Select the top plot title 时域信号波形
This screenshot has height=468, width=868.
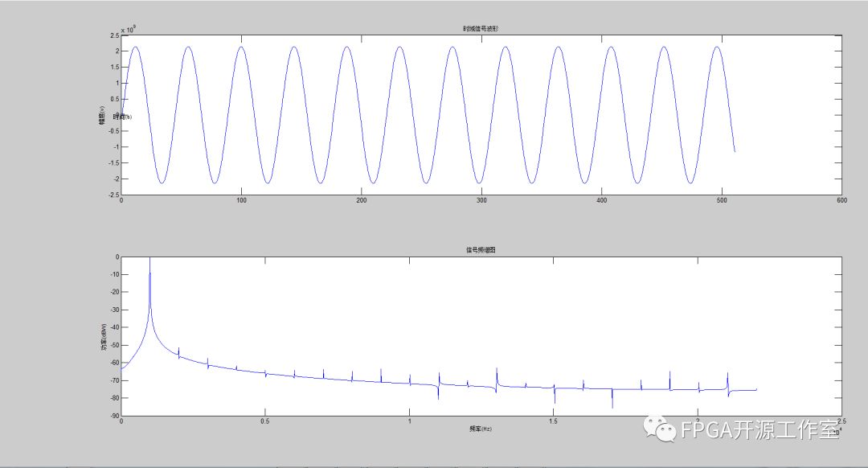pos(482,29)
